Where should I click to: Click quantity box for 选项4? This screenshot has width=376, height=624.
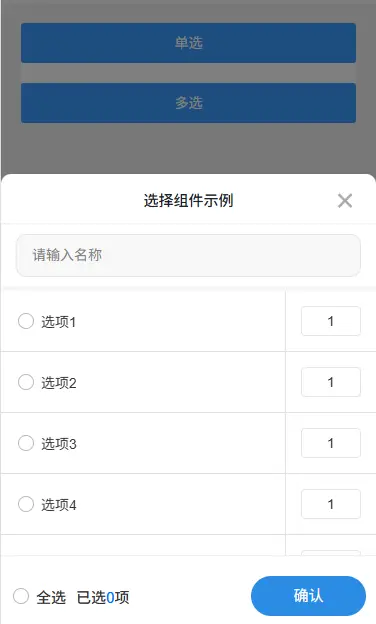331,504
